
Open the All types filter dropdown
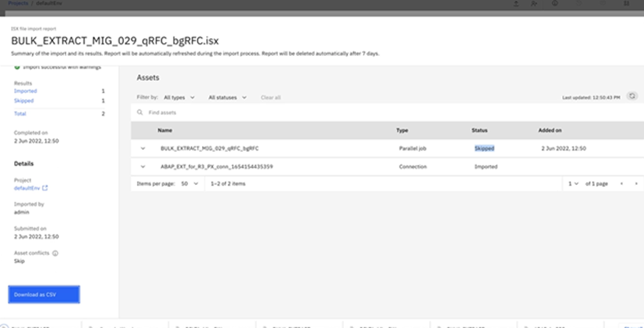click(x=181, y=97)
